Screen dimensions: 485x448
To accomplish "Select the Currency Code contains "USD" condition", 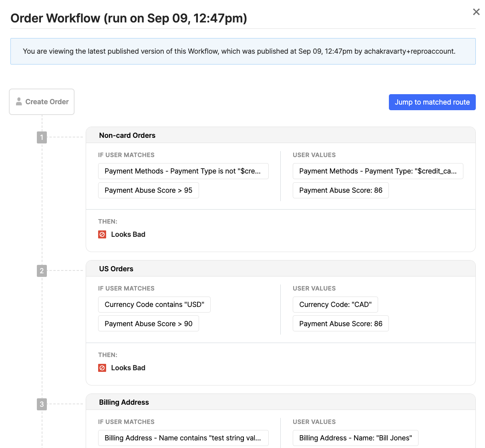I will 154,305.
